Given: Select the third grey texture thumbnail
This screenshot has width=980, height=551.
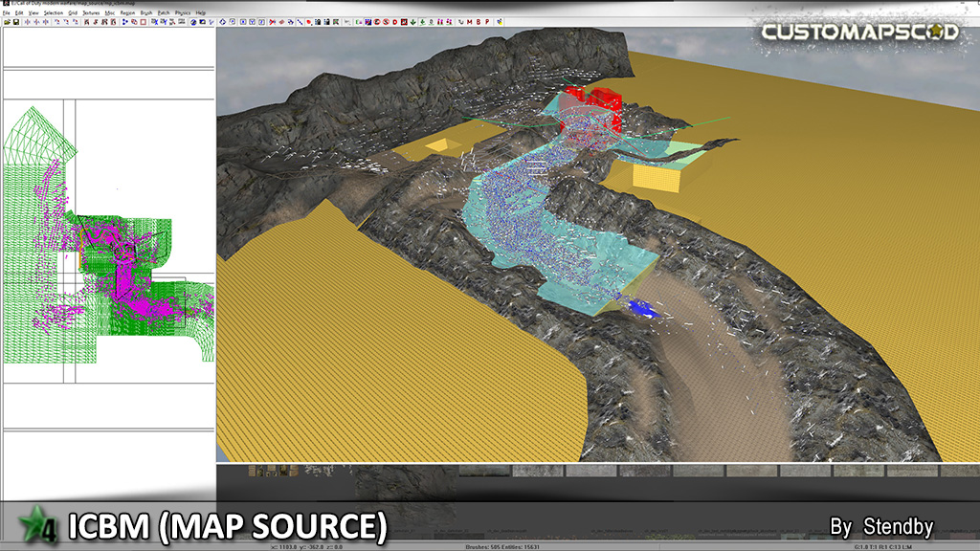Looking at the screenshot, I should click(591, 470).
